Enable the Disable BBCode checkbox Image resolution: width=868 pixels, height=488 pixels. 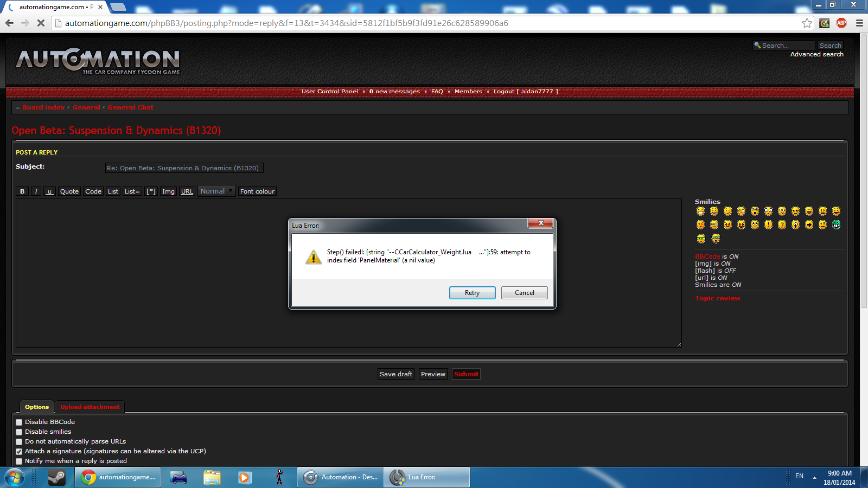click(19, 422)
